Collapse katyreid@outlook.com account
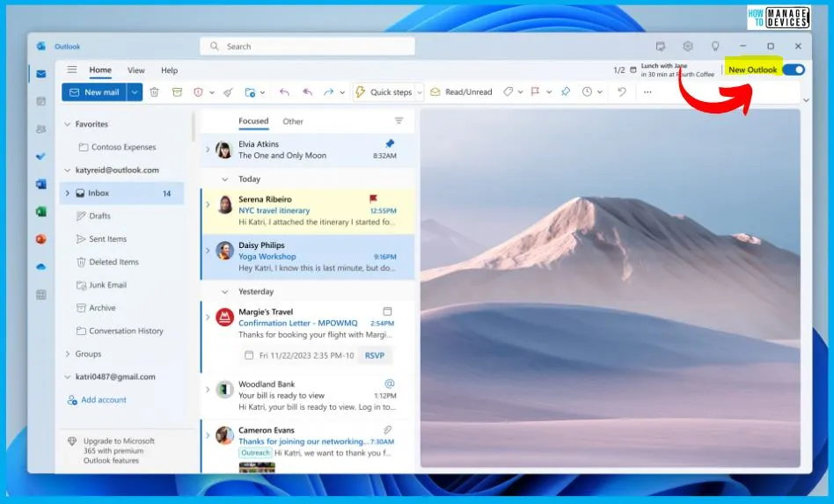 68,170
